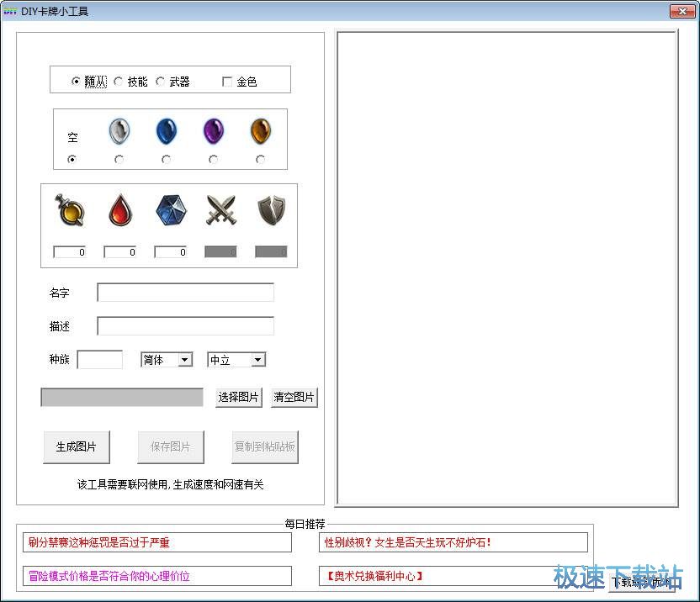700x602 pixels.
Task: Open link 刷分禁赛这种惩罚是否过于严重
Action: 157,542
